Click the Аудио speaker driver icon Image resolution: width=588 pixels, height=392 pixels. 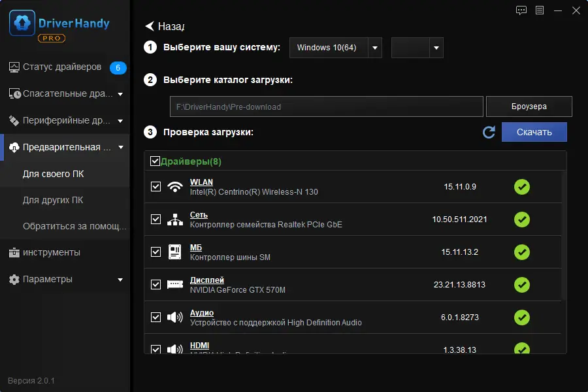(x=174, y=318)
